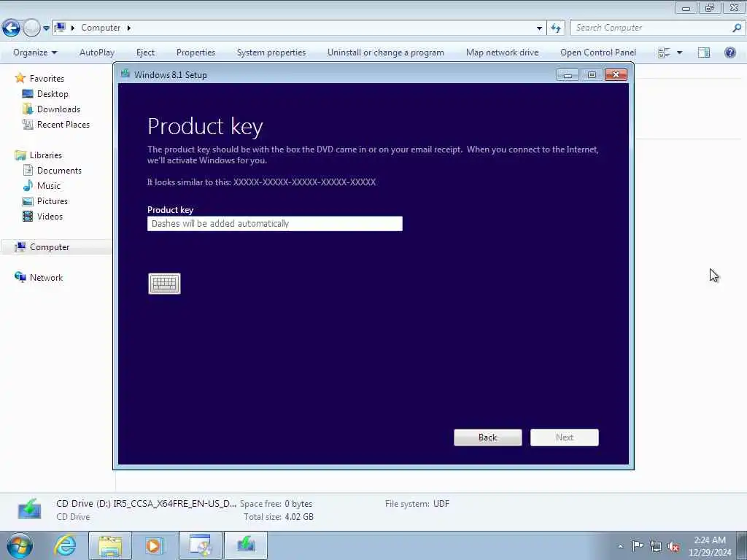Select Computer in navigation pane
This screenshot has height=560, width=747.
tap(50, 247)
